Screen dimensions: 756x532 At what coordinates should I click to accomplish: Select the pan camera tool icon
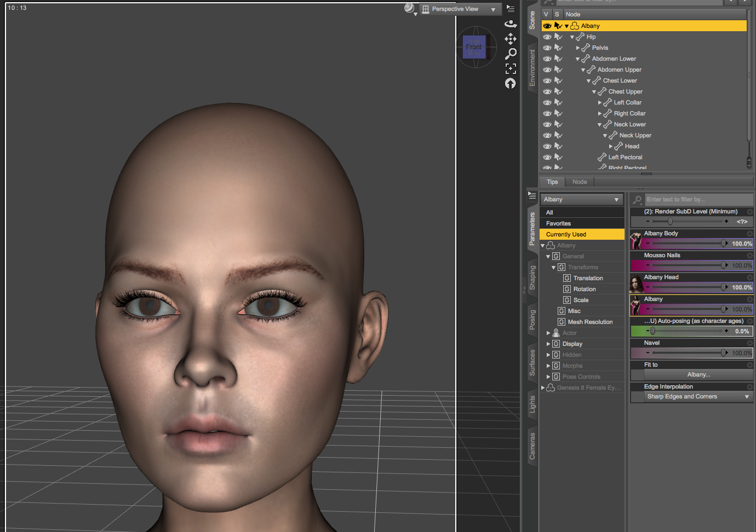pyautogui.click(x=511, y=39)
